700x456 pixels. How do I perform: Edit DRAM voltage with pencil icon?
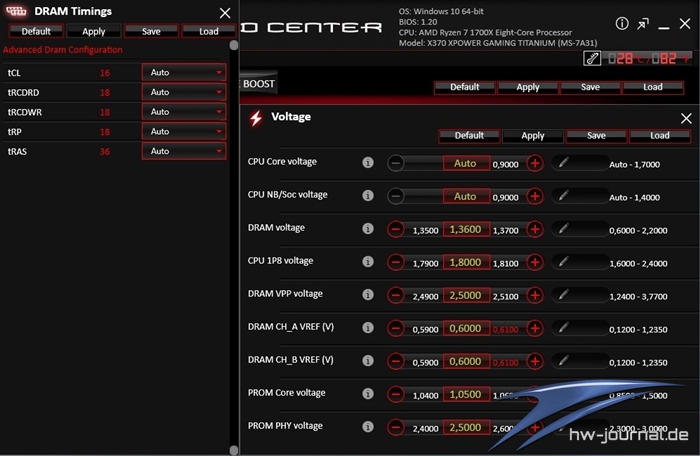[x=563, y=229]
